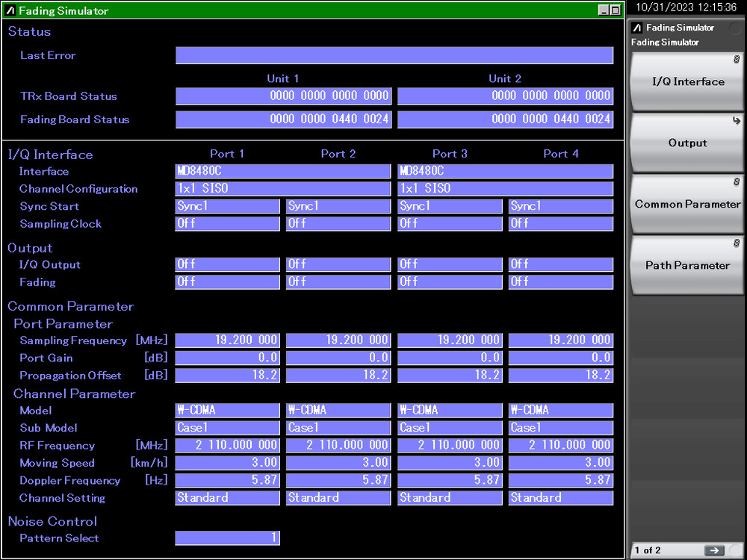Image resolution: width=747 pixels, height=560 pixels.
Task: Toggle Fading for Port 2
Action: click(x=338, y=282)
